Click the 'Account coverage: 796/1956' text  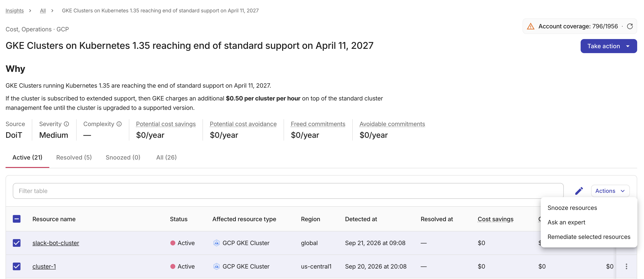tap(578, 26)
